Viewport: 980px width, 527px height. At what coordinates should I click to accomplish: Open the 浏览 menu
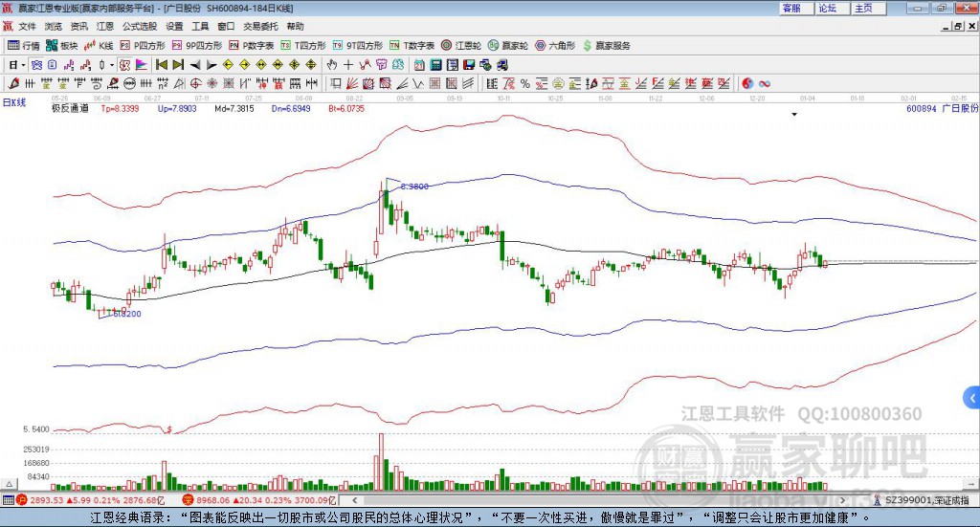[x=54, y=26]
